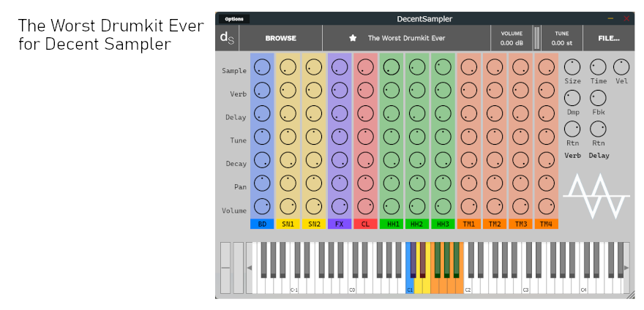The height and width of the screenshot is (310, 644).
Task: Click the keyboard scroll left arrow
Action: point(249,268)
